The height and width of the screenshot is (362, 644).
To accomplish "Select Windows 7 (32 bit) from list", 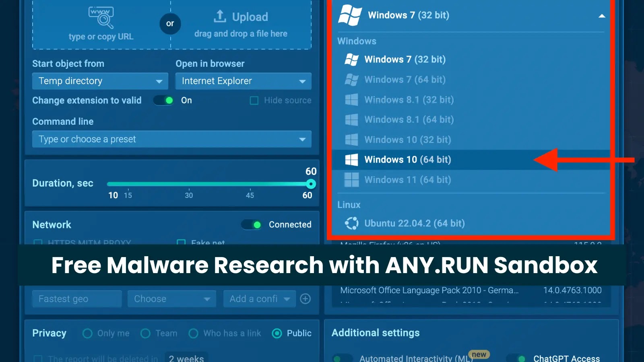I will [x=471, y=60].
